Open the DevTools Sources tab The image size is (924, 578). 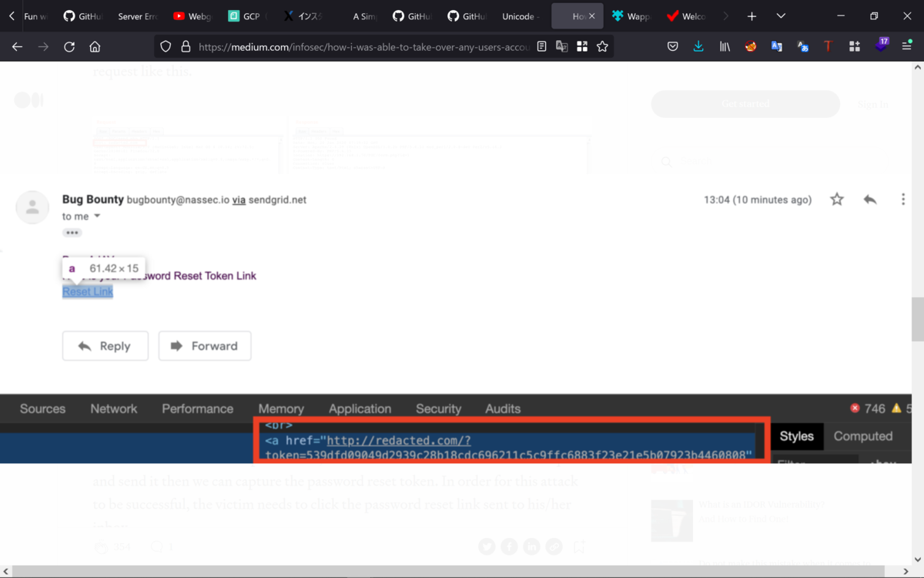pyautogui.click(x=42, y=409)
